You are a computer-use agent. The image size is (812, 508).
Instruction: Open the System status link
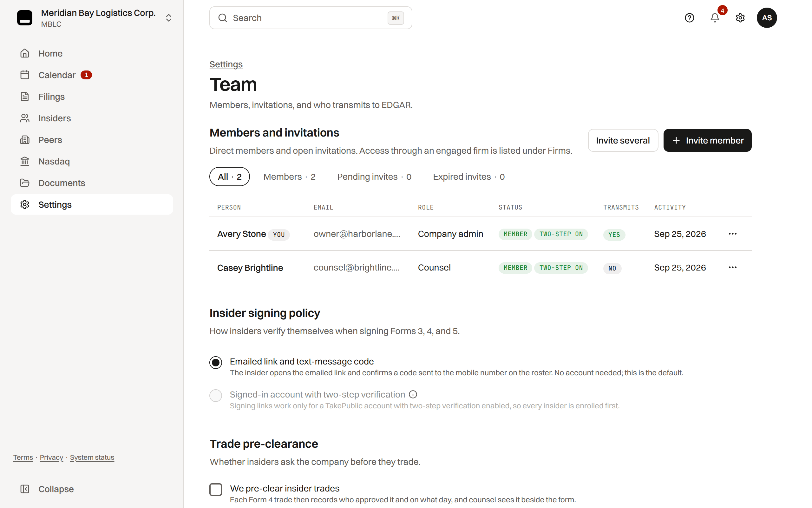click(x=92, y=457)
